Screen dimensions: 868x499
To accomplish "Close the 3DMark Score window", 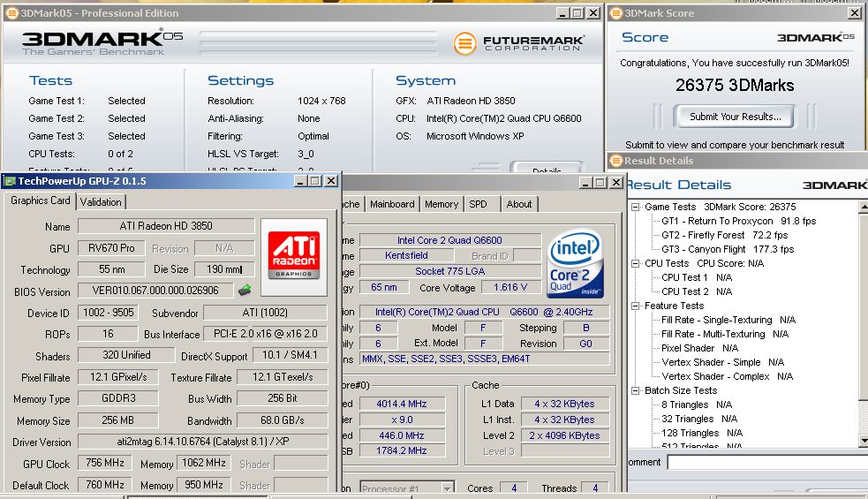I will pos(855,13).
